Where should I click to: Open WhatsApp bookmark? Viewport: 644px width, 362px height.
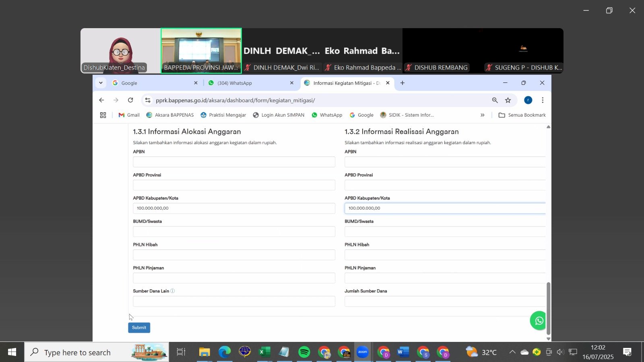[327, 115]
